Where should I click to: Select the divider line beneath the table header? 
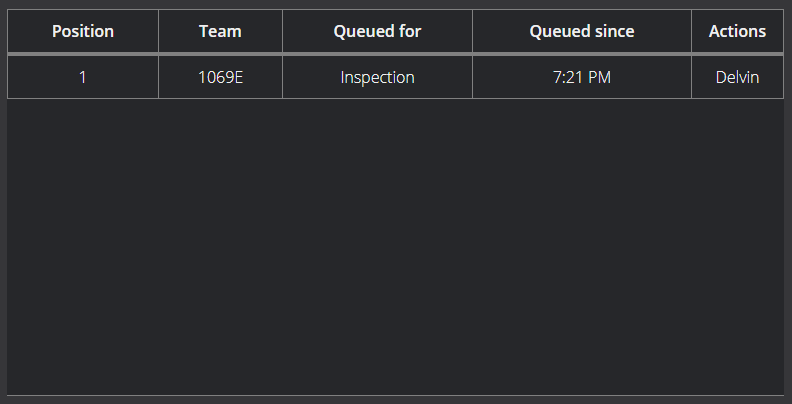click(395, 54)
